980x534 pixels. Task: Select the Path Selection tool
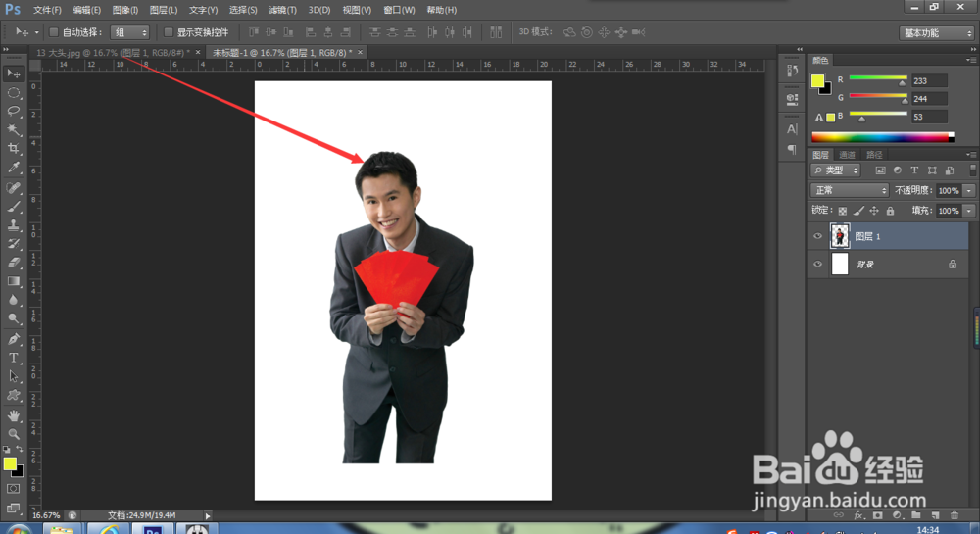[13, 376]
